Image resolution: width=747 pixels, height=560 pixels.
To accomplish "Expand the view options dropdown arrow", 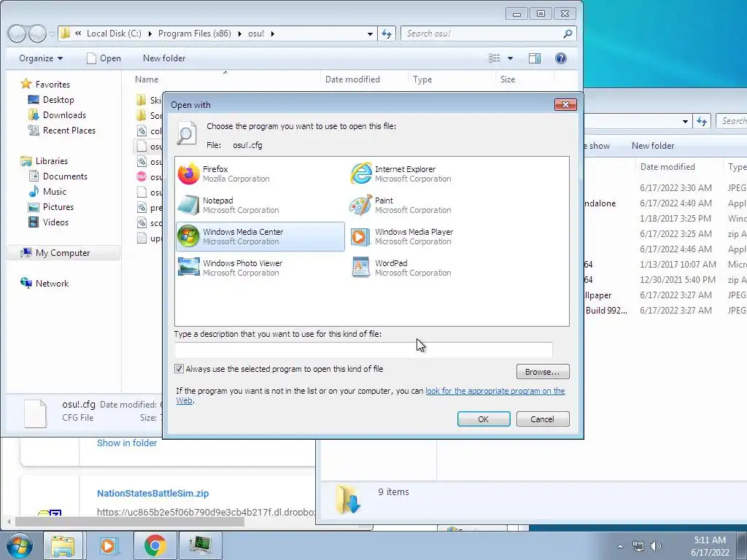I will point(510,58).
